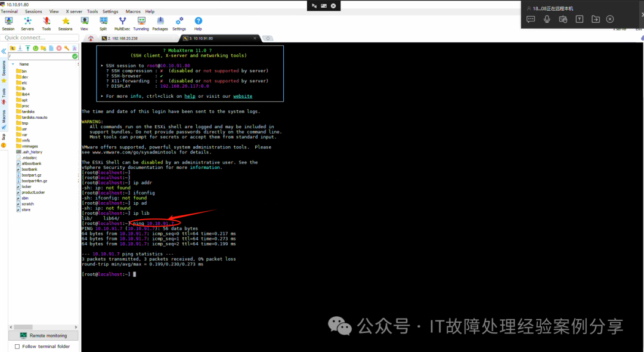Select the etc folder

(x=21, y=82)
